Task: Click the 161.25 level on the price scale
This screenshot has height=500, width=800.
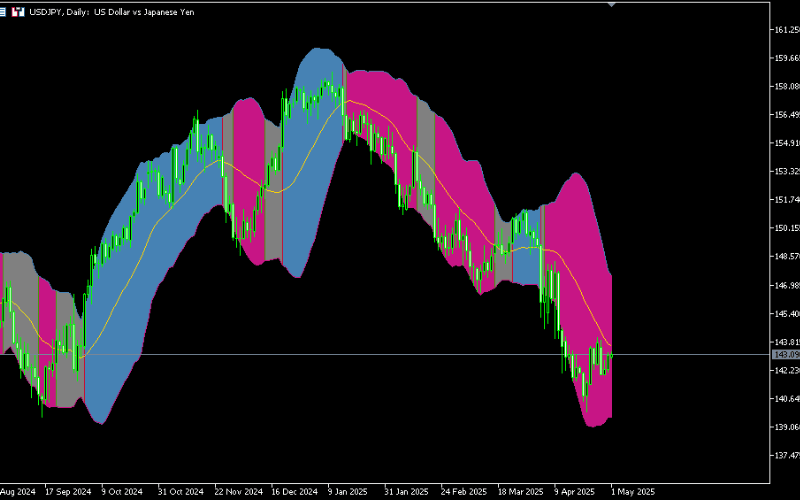Action: click(786, 30)
